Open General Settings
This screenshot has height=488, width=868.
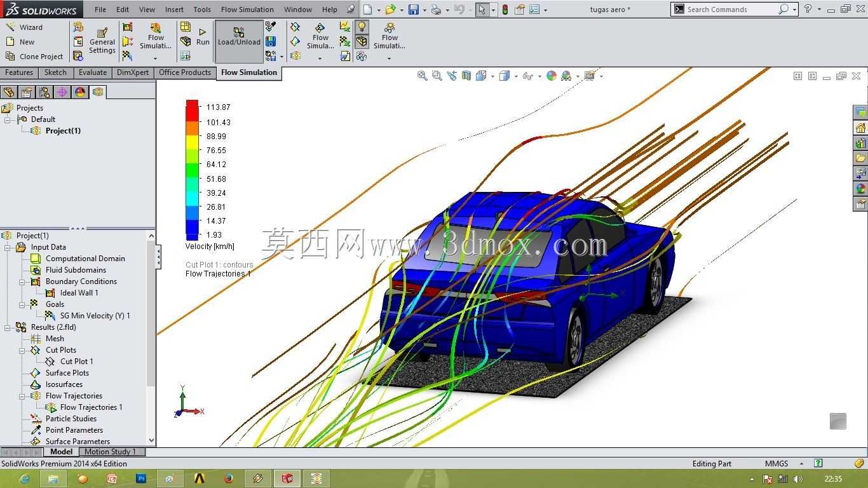coord(102,41)
